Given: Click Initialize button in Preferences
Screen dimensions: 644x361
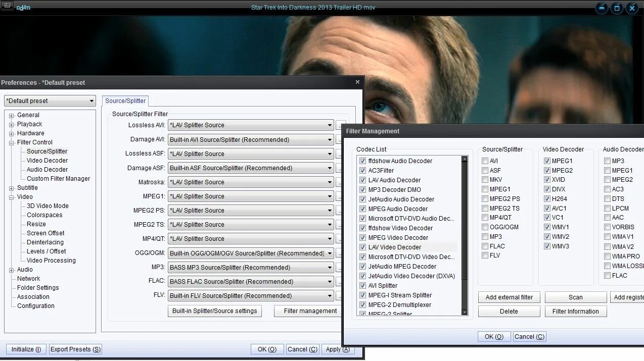Looking at the screenshot, I should tap(26, 349).
